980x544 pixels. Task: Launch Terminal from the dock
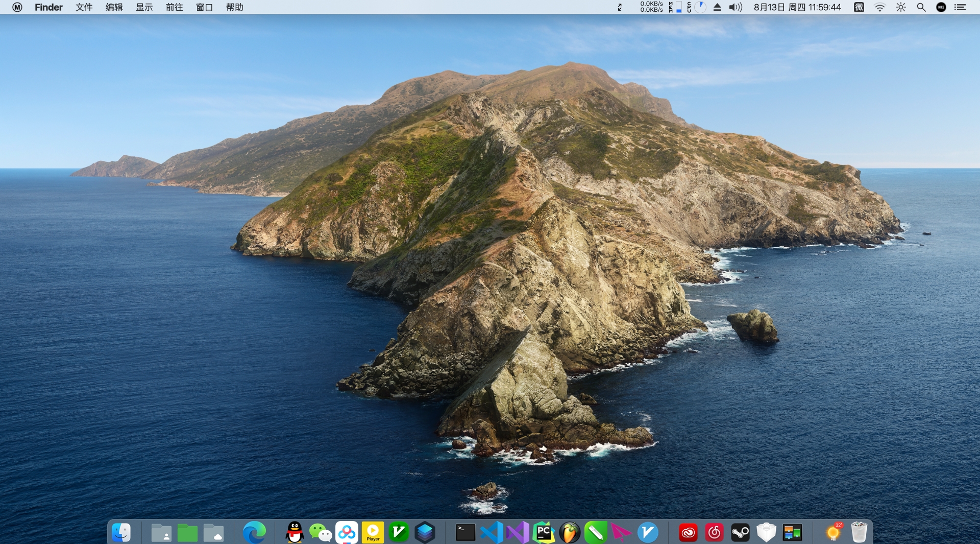click(465, 533)
